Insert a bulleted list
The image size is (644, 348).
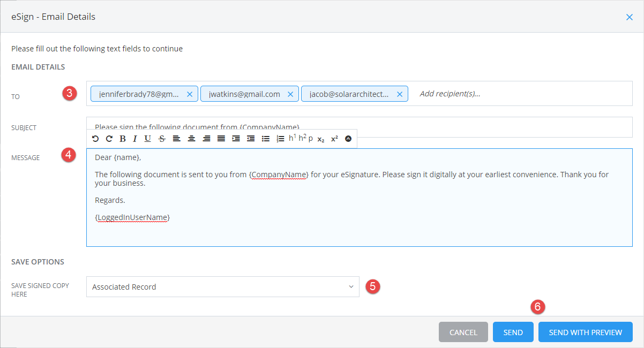(x=265, y=139)
